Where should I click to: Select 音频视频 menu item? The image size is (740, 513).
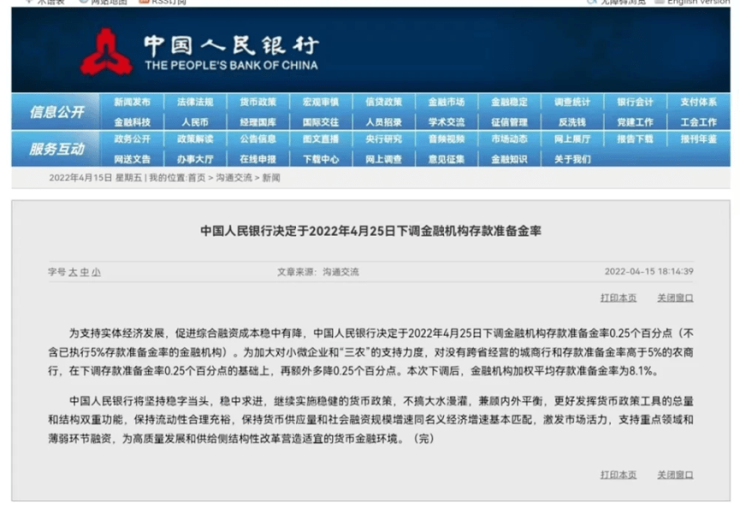coord(446,139)
